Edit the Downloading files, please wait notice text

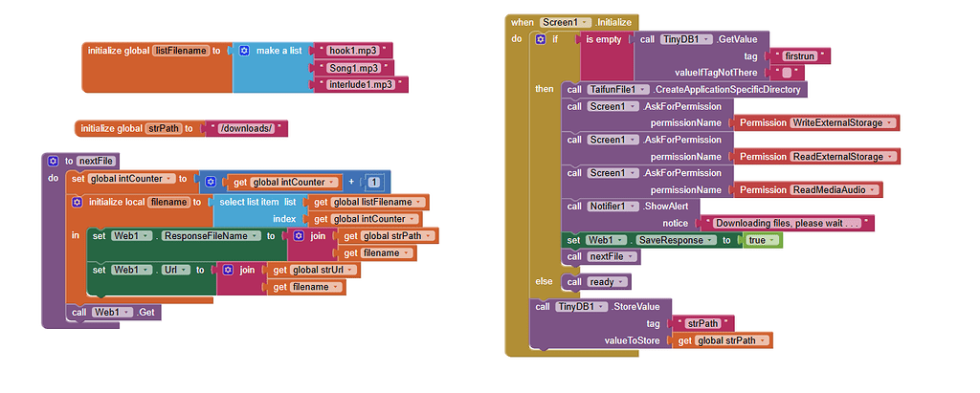click(787, 223)
